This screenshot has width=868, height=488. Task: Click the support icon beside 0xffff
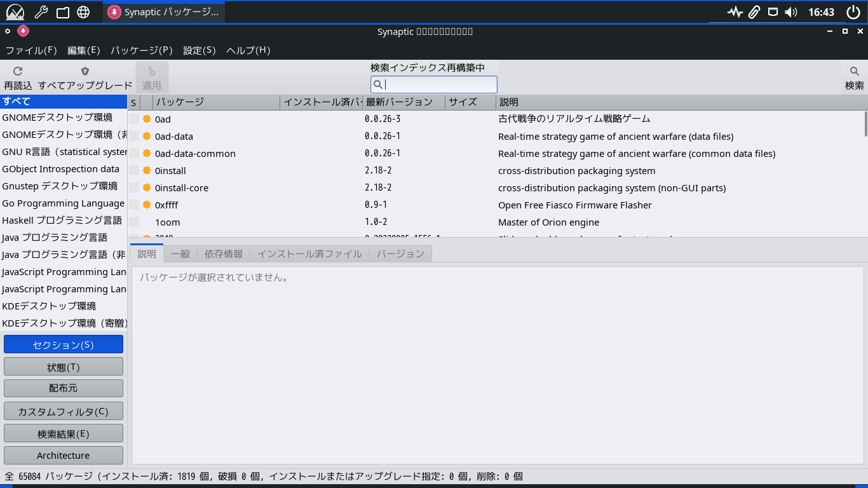point(147,205)
